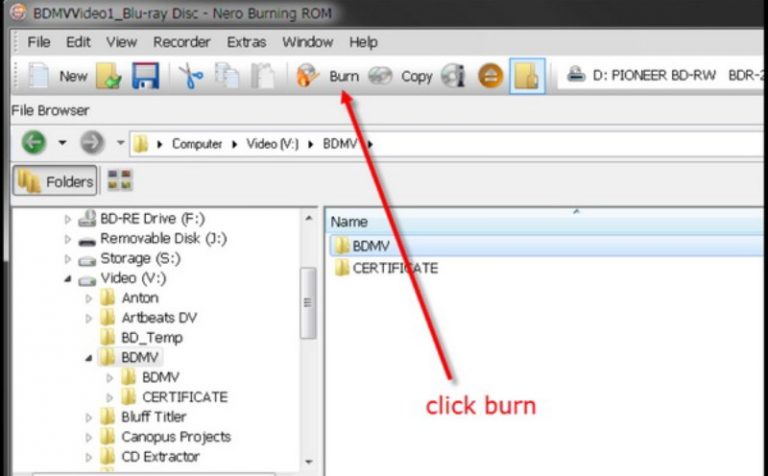Open the Window menu
Screen dimensions: 768x476
308,42
